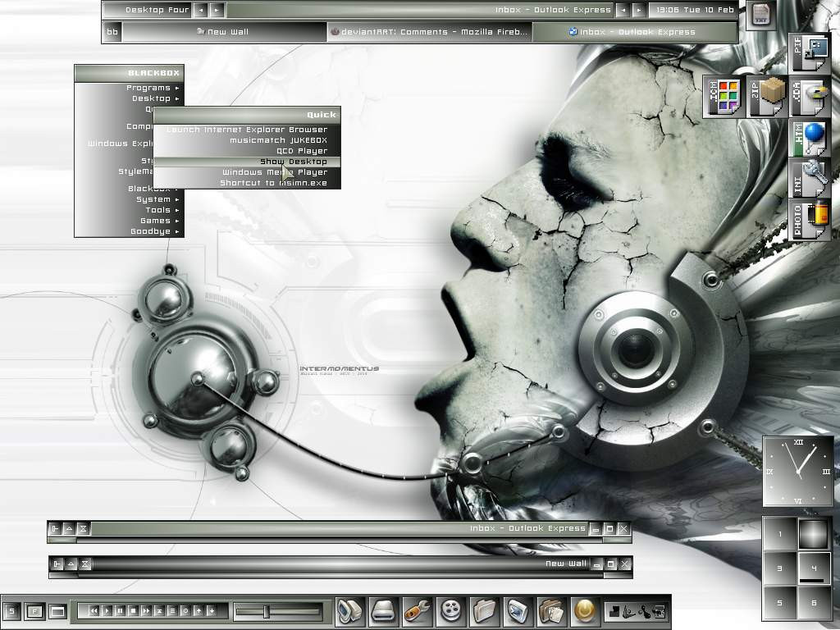Screen dimensions: 840x630
Task: Click the hourglass icon on New Wall titlebar
Action: (84, 564)
